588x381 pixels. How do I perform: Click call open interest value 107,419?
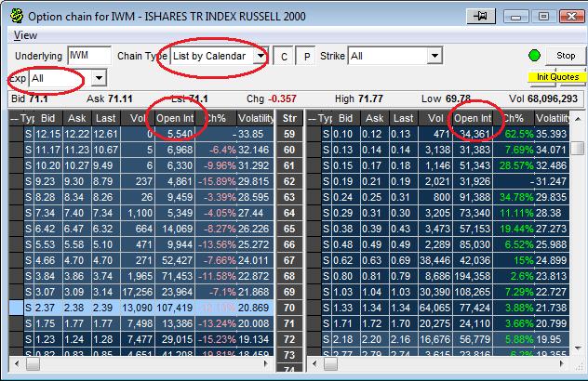click(175, 308)
